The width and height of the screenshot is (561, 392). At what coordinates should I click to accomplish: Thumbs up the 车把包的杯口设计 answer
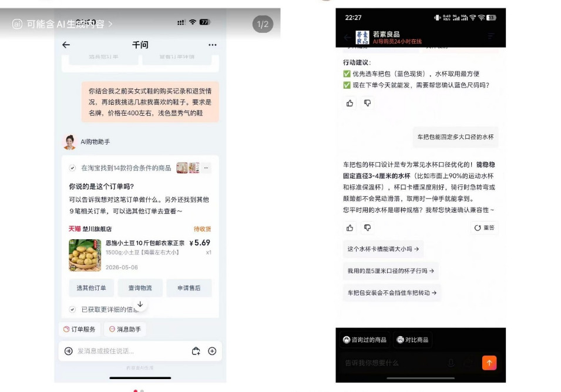350,228
